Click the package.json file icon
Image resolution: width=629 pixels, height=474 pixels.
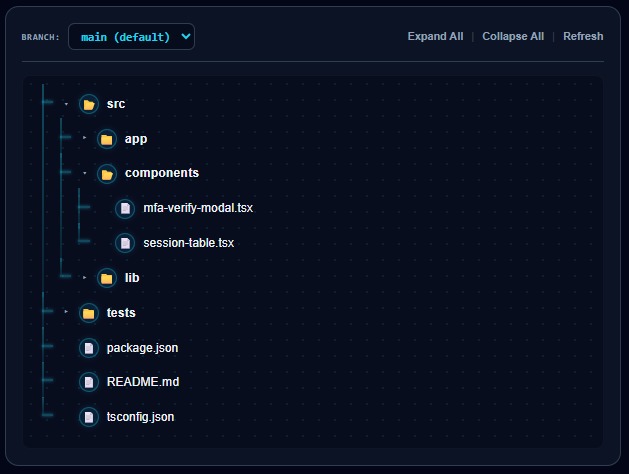[89, 348]
